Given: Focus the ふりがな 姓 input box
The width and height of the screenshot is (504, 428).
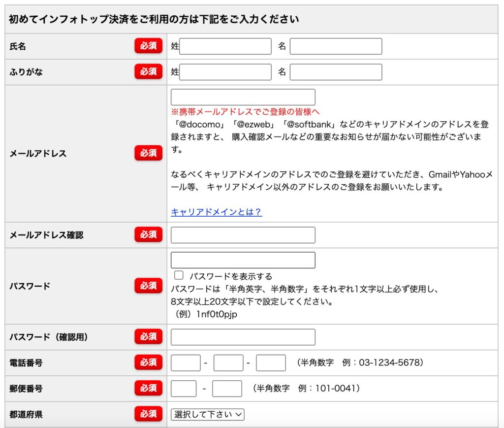Looking at the screenshot, I should click(225, 72).
